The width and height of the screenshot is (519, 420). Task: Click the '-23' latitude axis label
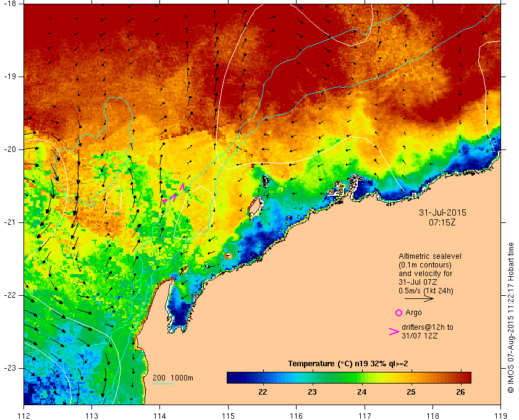pyautogui.click(x=9, y=367)
